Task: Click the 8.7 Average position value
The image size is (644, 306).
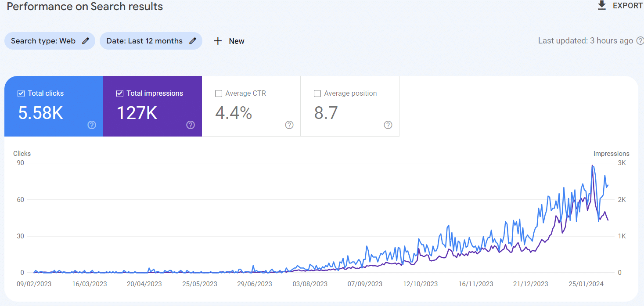Action: 326,113
